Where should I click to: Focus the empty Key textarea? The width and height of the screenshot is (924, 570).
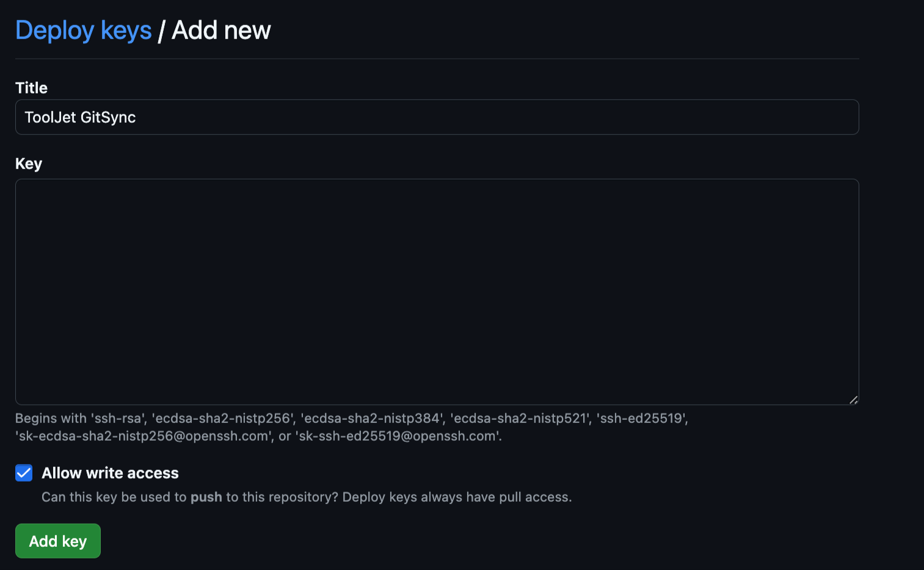pyautogui.click(x=437, y=291)
